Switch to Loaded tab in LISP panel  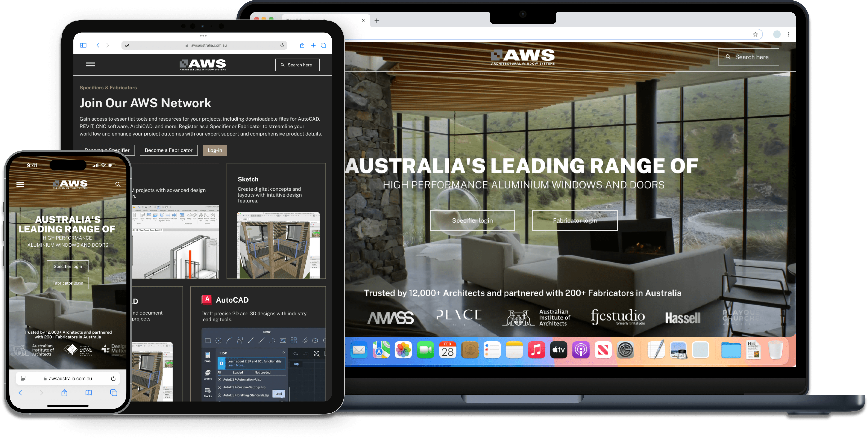coord(238,372)
